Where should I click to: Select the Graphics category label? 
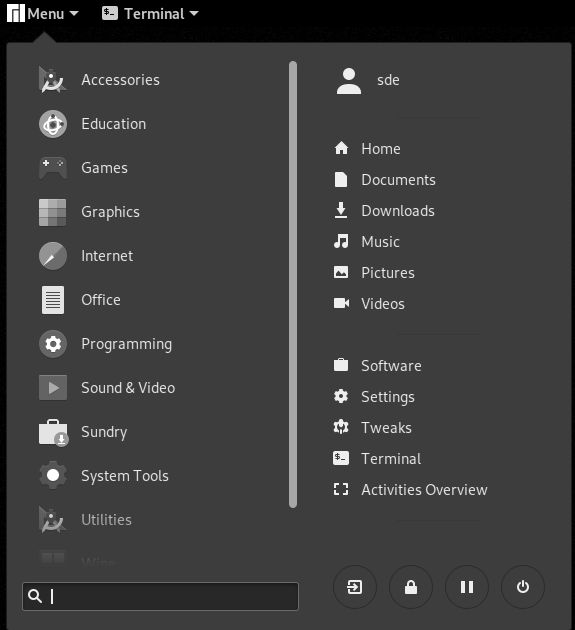(x=110, y=212)
